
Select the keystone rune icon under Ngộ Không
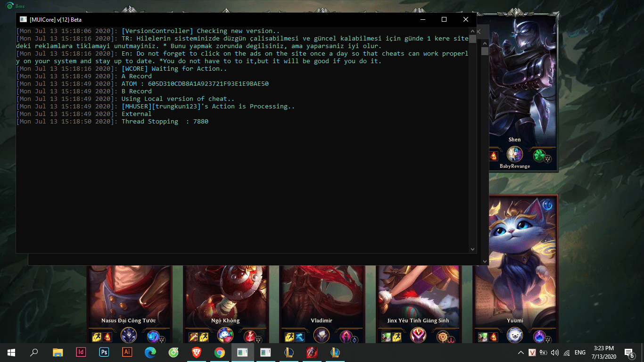pyautogui.click(x=225, y=336)
